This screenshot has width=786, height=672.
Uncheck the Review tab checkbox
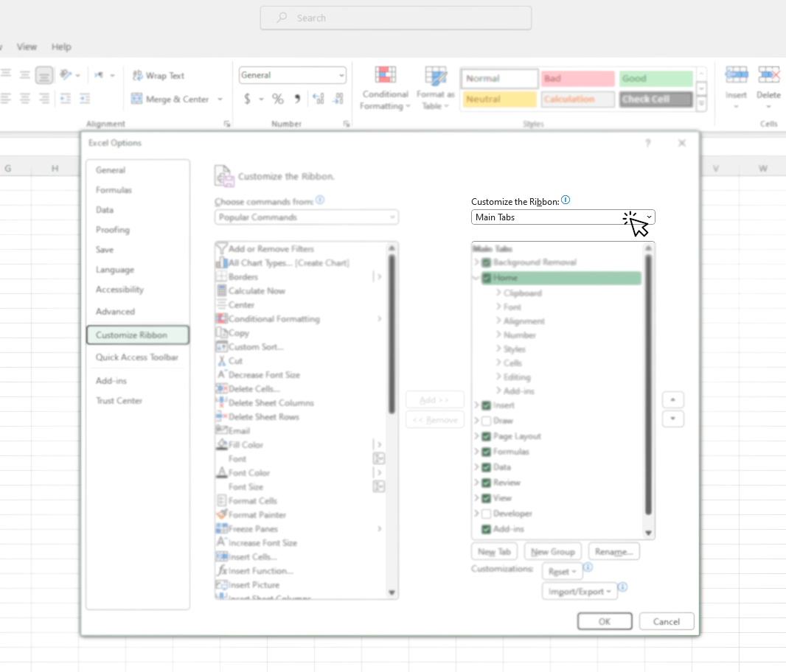486,483
